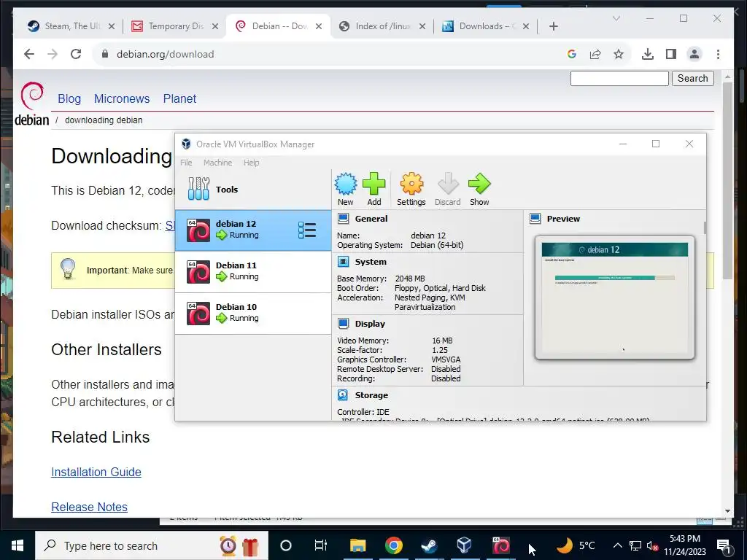The height and width of the screenshot is (560, 747).
Task: Open the Windows Start menu
Action: [18, 545]
